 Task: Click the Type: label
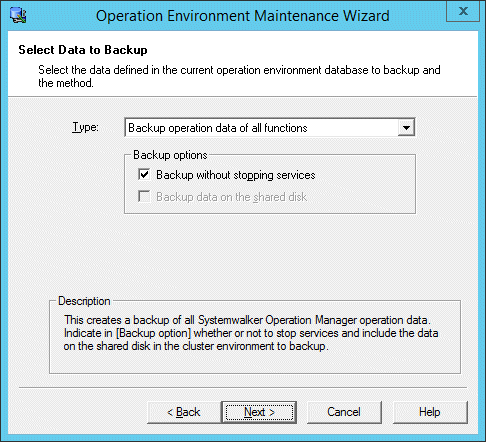coord(85,127)
